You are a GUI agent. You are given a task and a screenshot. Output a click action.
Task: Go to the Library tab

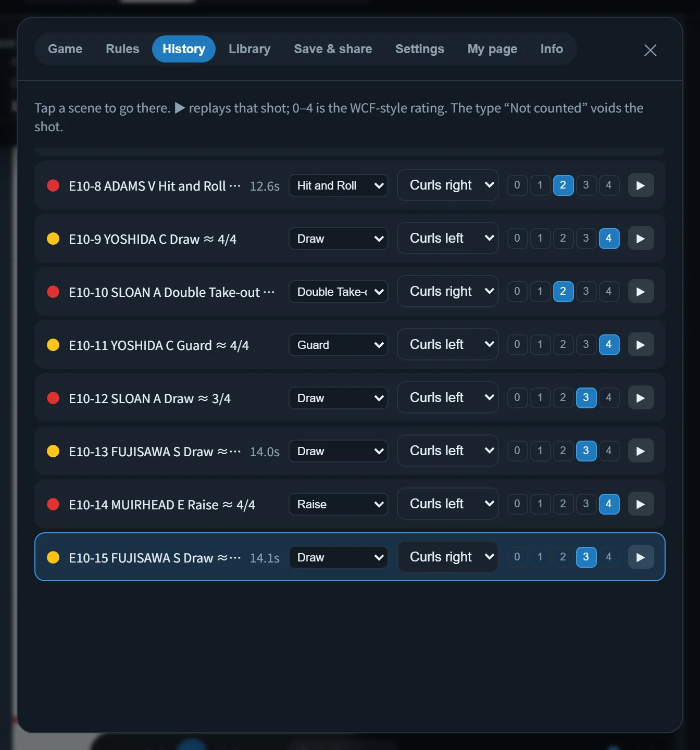(249, 49)
